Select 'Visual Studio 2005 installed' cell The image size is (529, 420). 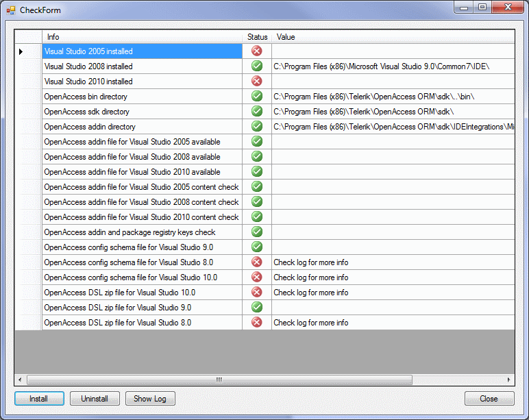(x=142, y=51)
